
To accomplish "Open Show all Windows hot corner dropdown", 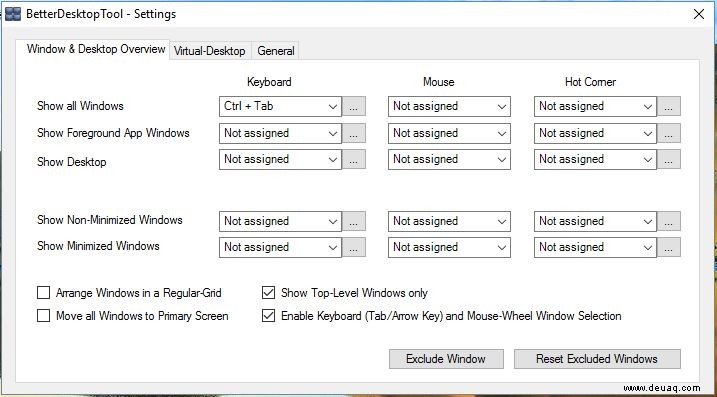I will click(595, 107).
